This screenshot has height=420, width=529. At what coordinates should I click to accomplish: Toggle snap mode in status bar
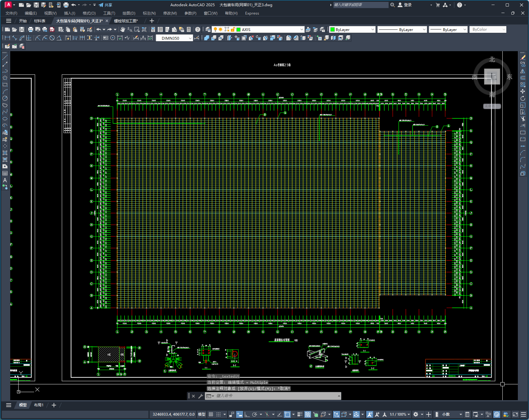218,414
